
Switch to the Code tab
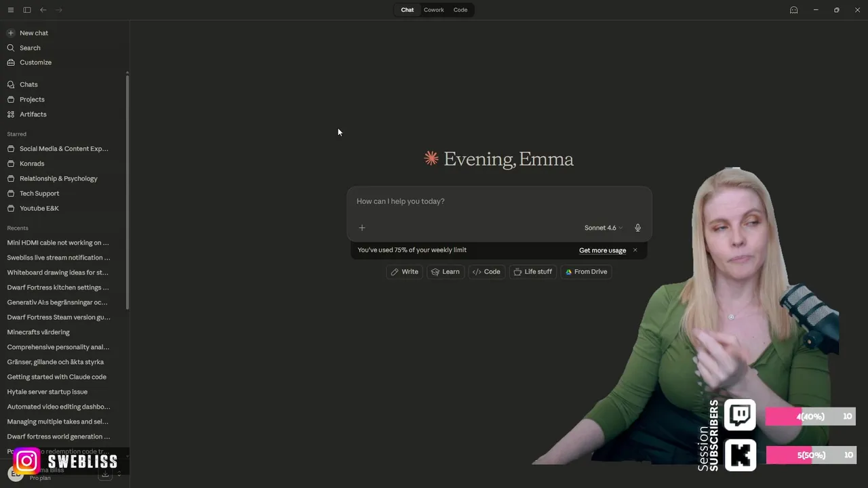click(460, 10)
